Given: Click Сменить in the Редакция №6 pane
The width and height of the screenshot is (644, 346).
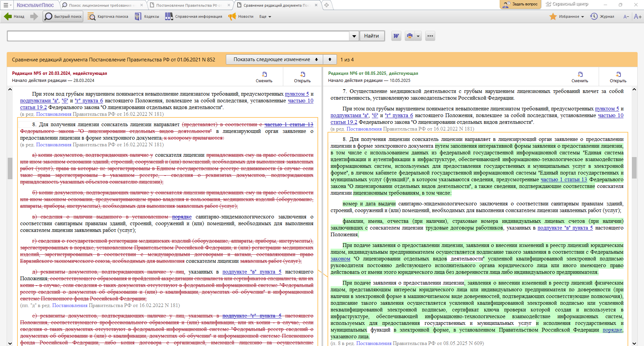Looking at the screenshot, I should [x=580, y=77].
